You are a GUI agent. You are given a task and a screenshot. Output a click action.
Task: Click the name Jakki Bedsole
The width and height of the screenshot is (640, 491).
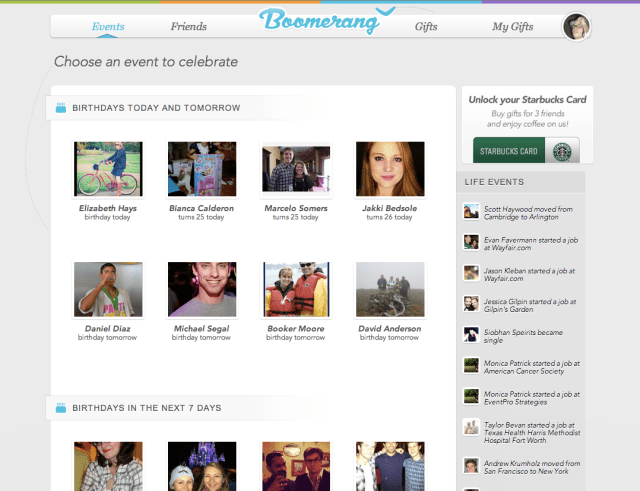point(389,208)
